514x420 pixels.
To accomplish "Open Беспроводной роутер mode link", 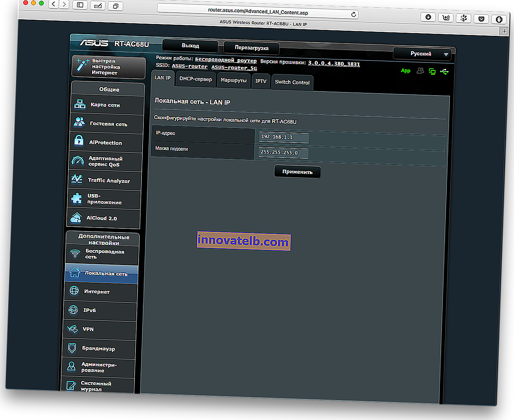I will [226, 60].
